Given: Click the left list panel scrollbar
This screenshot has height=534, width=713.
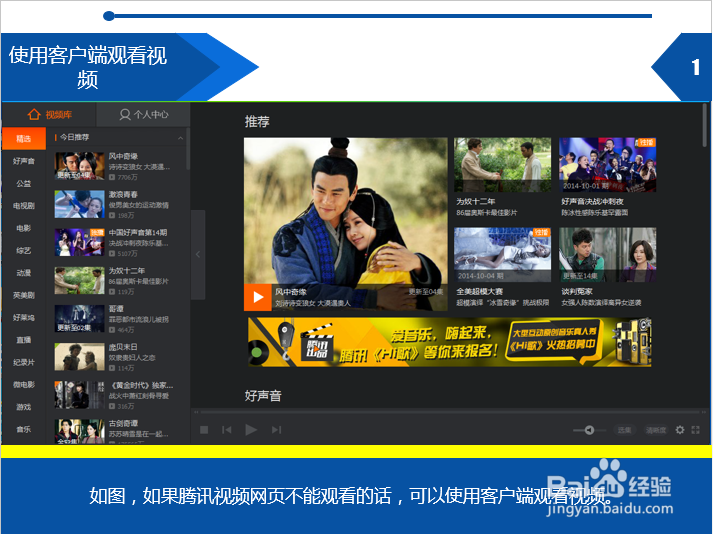Looking at the screenshot, I should 187,149.
